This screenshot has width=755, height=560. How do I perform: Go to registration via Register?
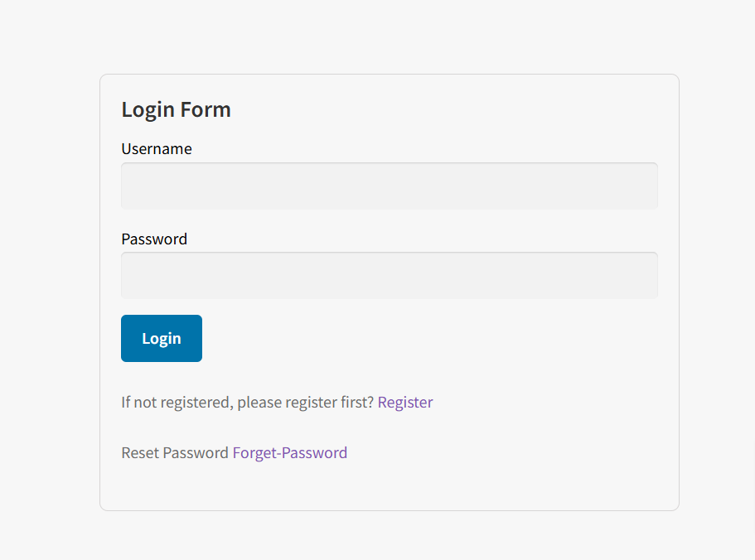[x=405, y=403]
